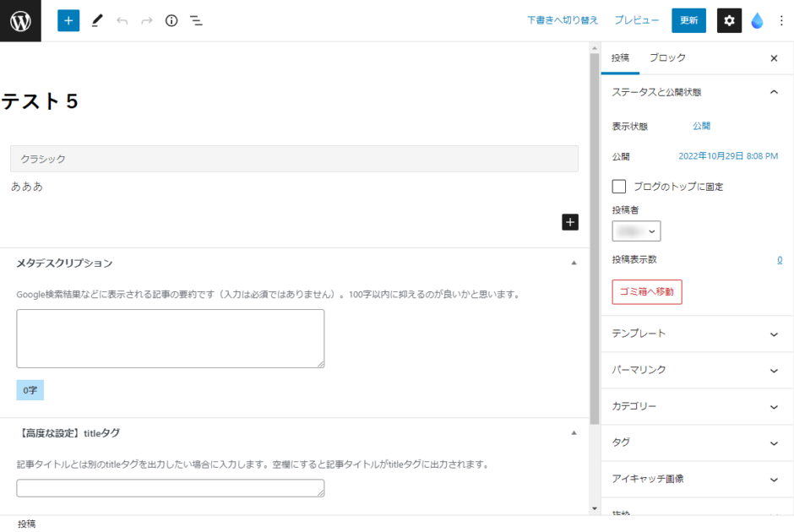Click the WordPress logo icon
794x532 pixels.
click(20, 20)
